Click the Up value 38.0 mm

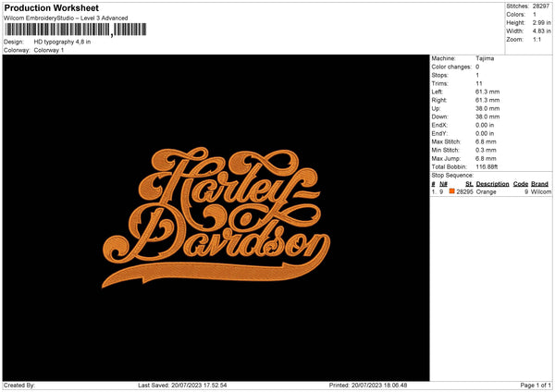click(x=487, y=108)
